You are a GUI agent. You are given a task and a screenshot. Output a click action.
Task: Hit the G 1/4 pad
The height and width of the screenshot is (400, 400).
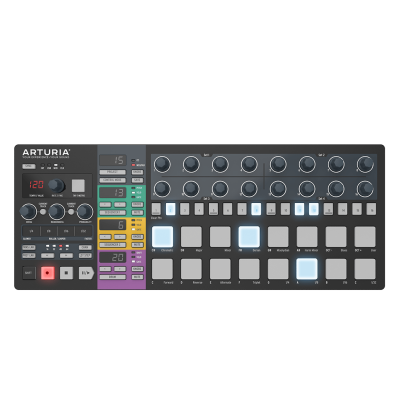tap(278, 269)
